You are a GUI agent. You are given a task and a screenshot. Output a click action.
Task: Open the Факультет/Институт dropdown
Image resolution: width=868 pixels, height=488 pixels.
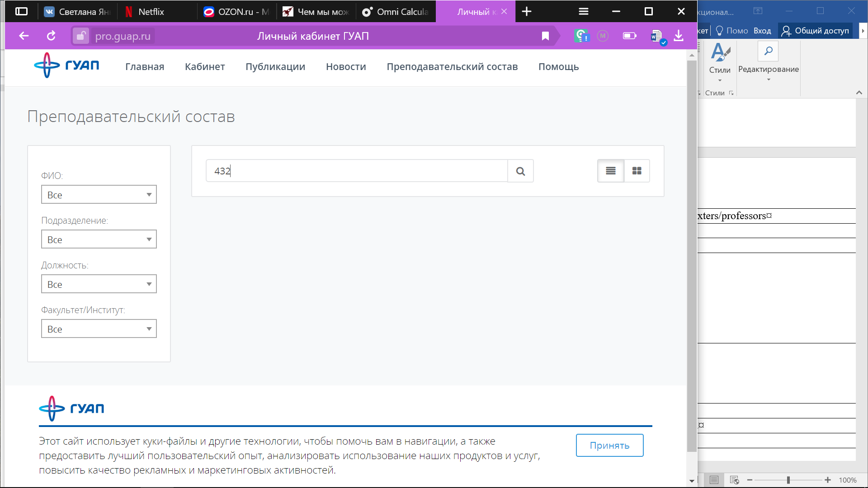click(x=99, y=329)
